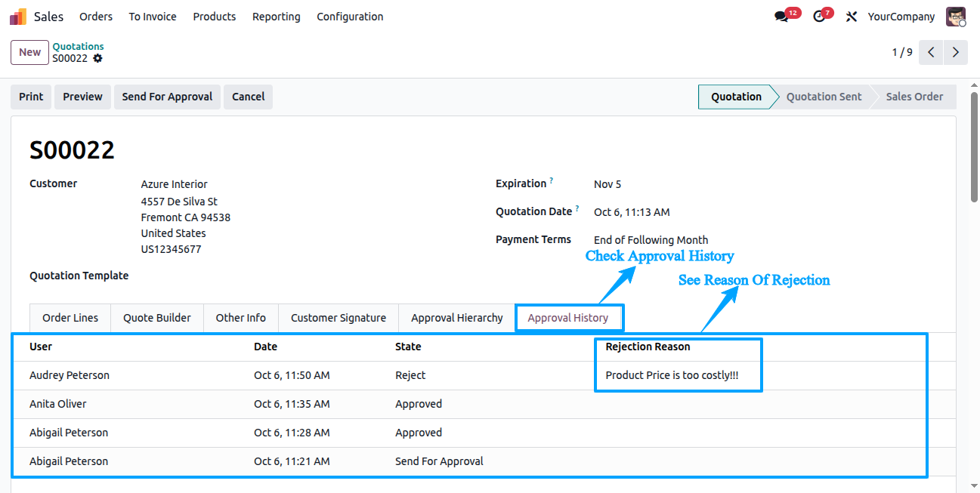
Task: Open the Orders menu
Action: 96,17
